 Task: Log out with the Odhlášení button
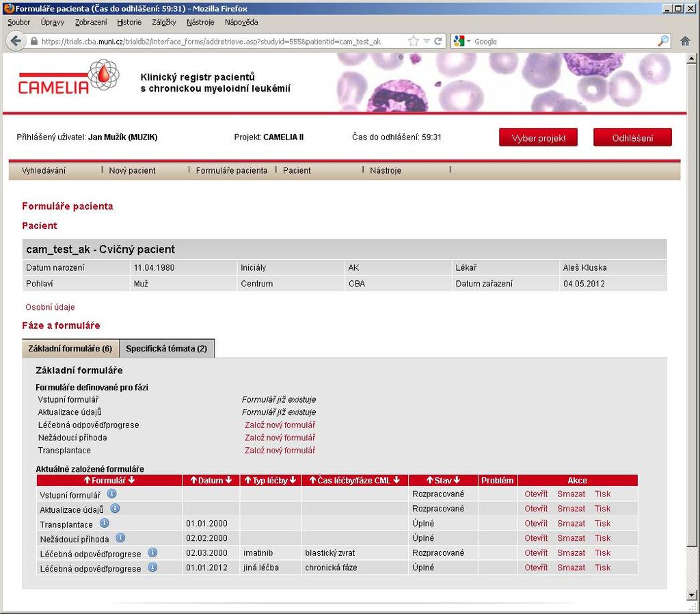point(632,137)
